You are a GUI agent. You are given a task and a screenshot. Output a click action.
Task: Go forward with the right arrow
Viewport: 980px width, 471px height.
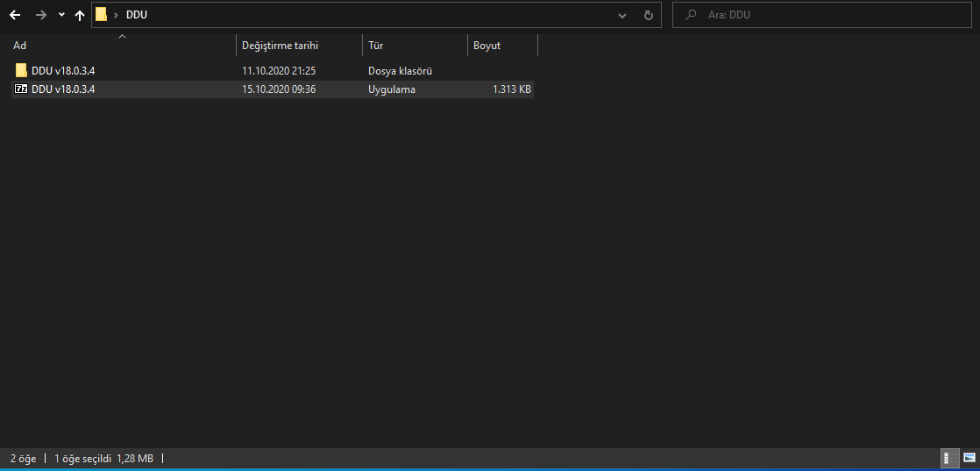pyautogui.click(x=41, y=15)
